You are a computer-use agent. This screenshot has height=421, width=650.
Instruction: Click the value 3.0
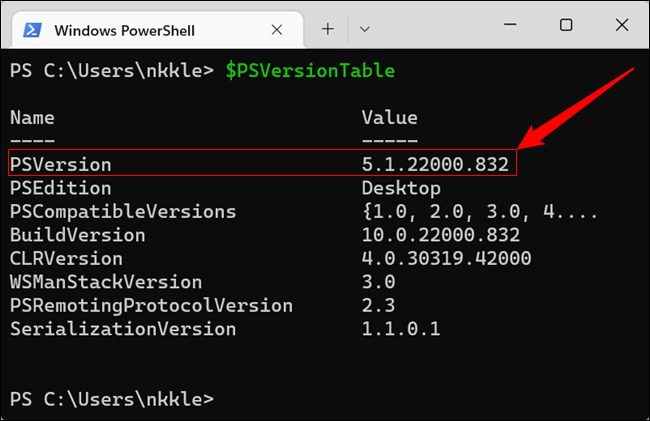pyautogui.click(x=378, y=282)
